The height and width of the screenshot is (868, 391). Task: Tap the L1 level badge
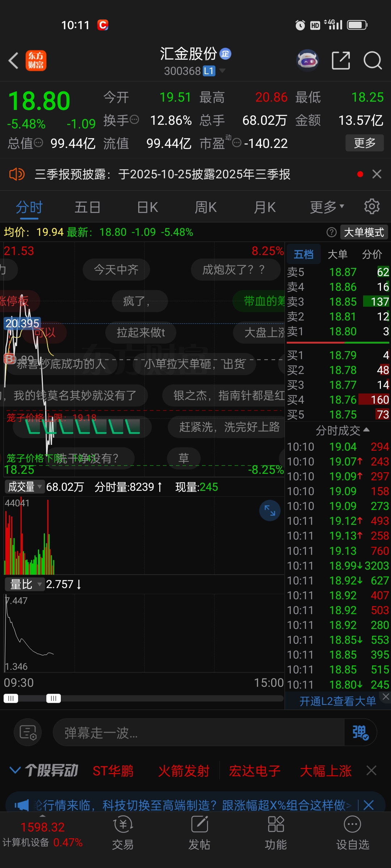[x=209, y=71]
